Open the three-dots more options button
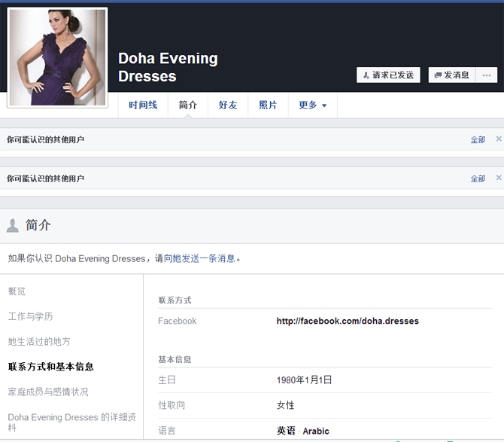Viewport: 504px width, 442px height. click(x=487, y=75)
